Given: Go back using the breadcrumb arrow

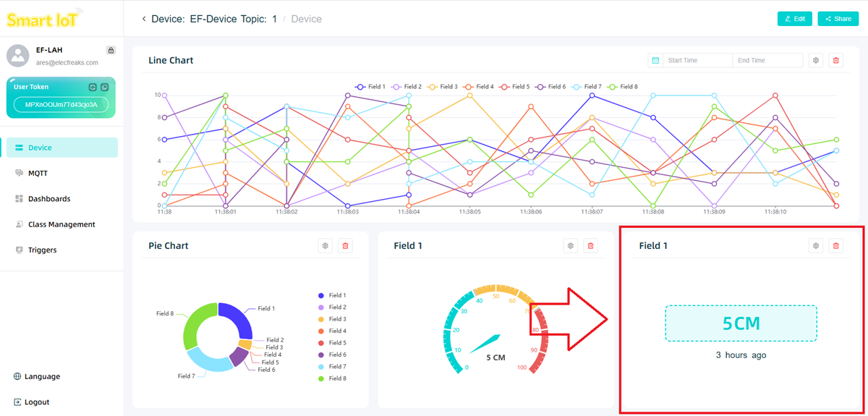Looking at the screenshot, I should 143,19.
